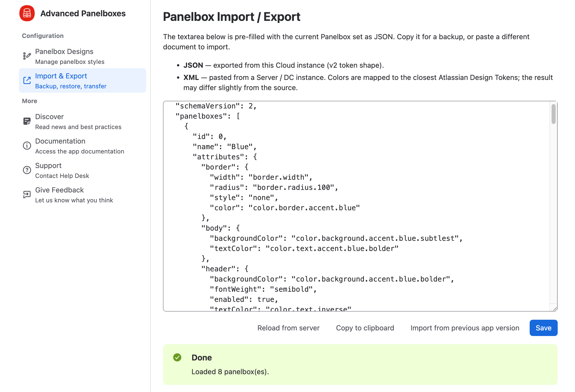Click the Give Feedback speech bubble icon
Viewport: 575px width, 392px height.
tap(27, 194)
